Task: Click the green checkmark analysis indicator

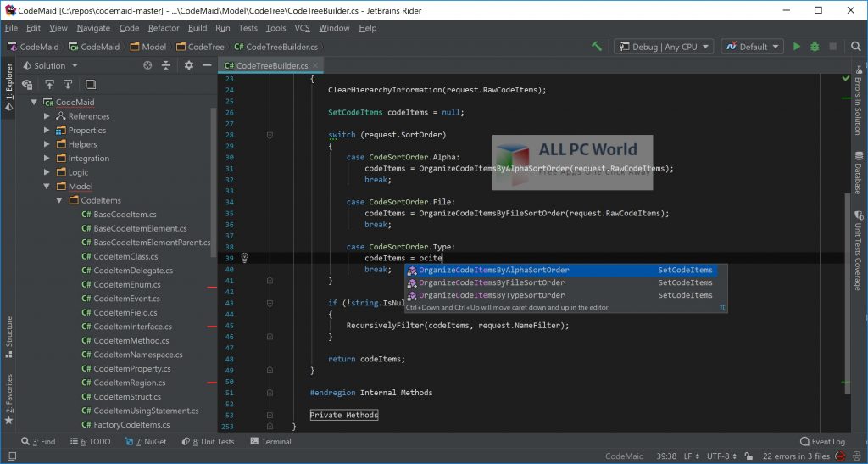Action: pos(845,79)
